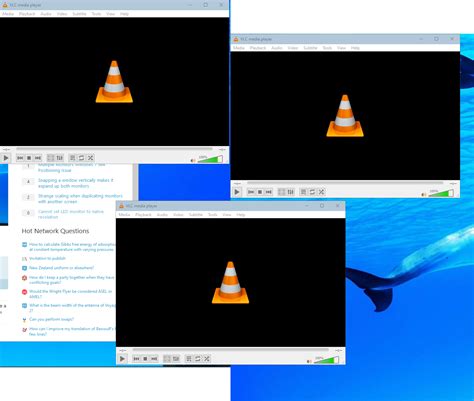Viewport: 474px width, 401px height.
Task: Set the volume slider in bottom VLC window
Action: (x=326, y=360)
